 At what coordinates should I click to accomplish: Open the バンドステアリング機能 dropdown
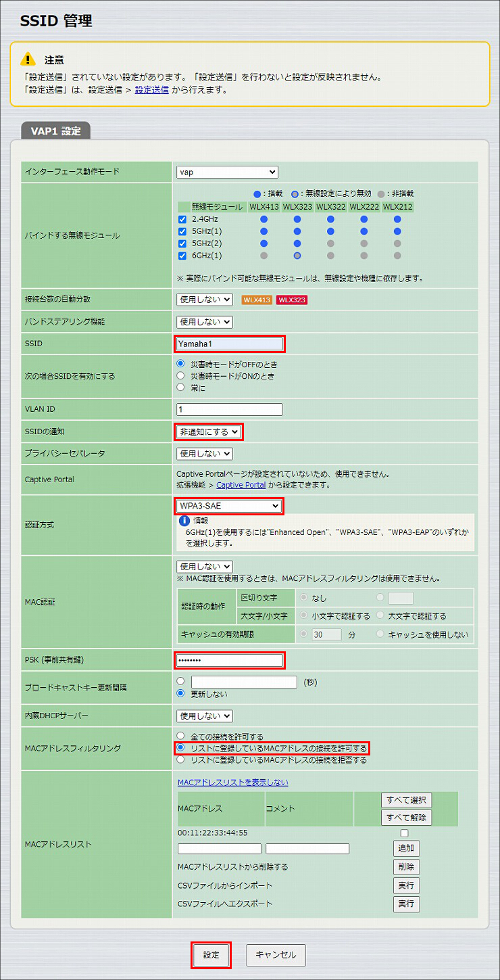(x=204, y=322)
